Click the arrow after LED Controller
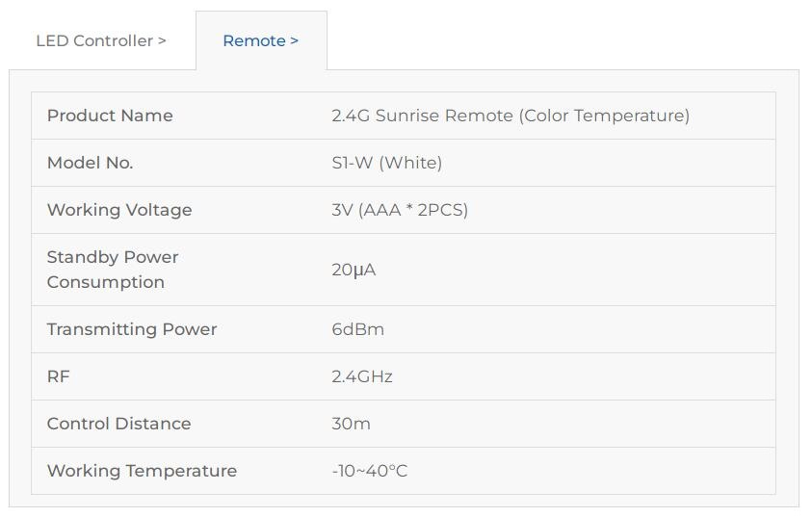The height and width of the screenshot is (517, 812). [x=162, y=40]
